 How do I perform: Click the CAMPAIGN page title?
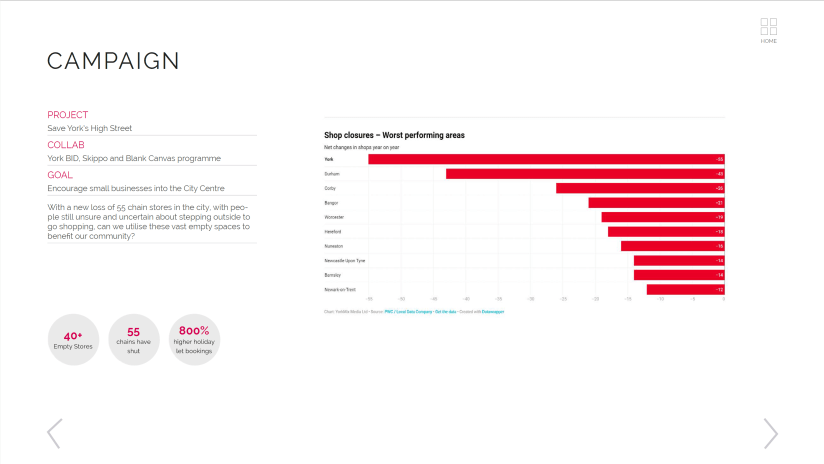(113, 61)
